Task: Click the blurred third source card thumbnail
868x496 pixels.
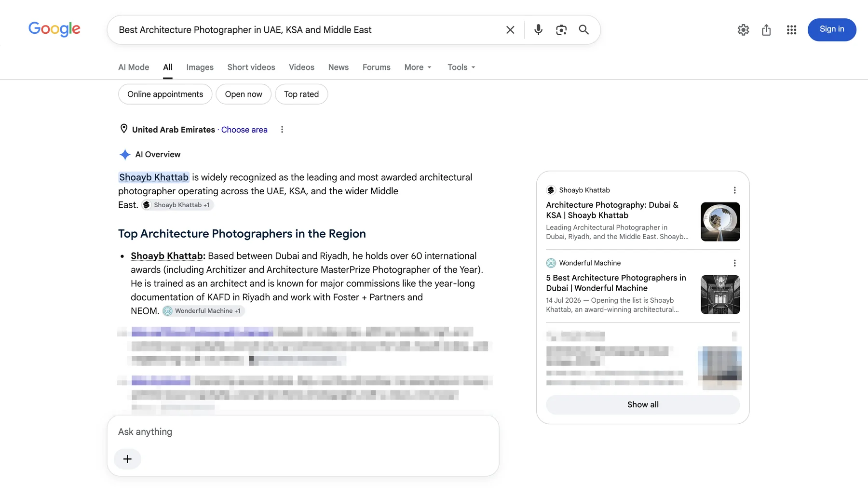Action: [x=720, y=368]
